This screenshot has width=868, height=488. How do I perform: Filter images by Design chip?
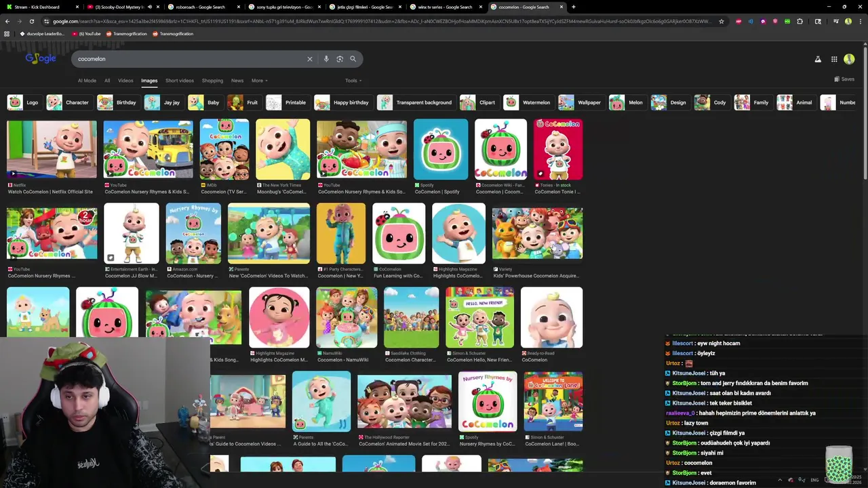[x=669, y=102]
